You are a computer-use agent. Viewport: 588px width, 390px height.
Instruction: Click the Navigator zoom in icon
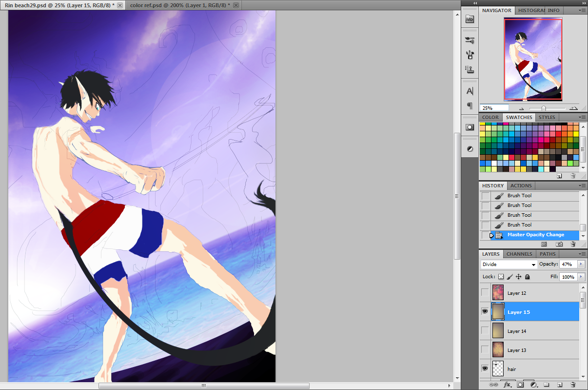(573, 108)
